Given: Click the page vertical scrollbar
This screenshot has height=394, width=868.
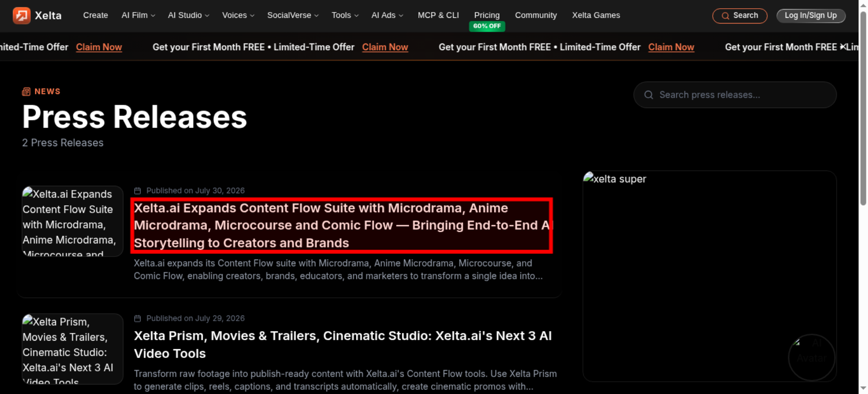Looking at the screenshot, I should [863, 108].
